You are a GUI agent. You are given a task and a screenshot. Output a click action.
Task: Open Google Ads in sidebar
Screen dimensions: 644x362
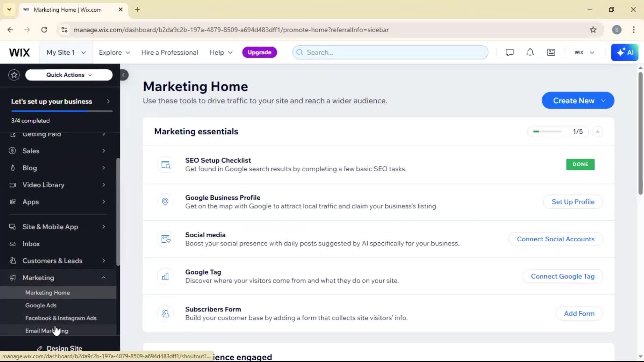(58, 305)
